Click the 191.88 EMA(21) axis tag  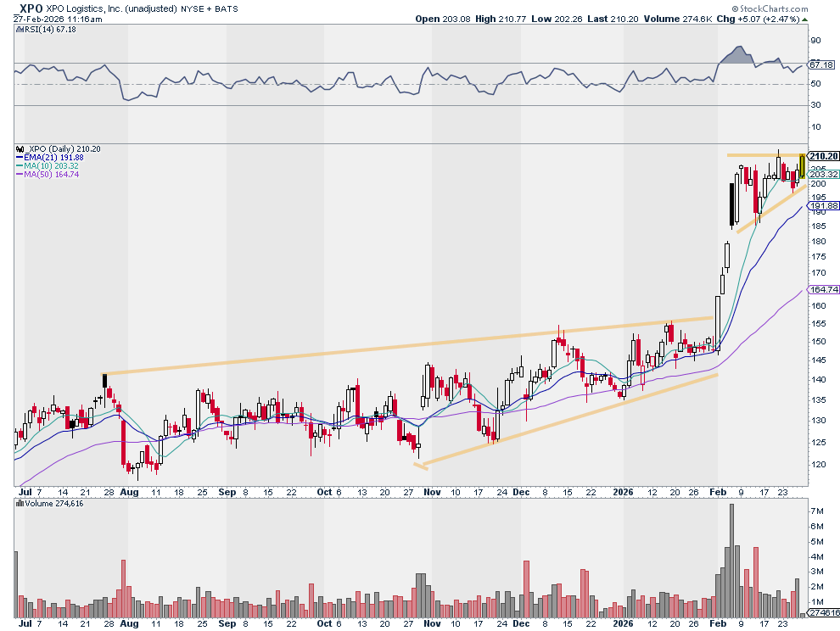(824, 206)
